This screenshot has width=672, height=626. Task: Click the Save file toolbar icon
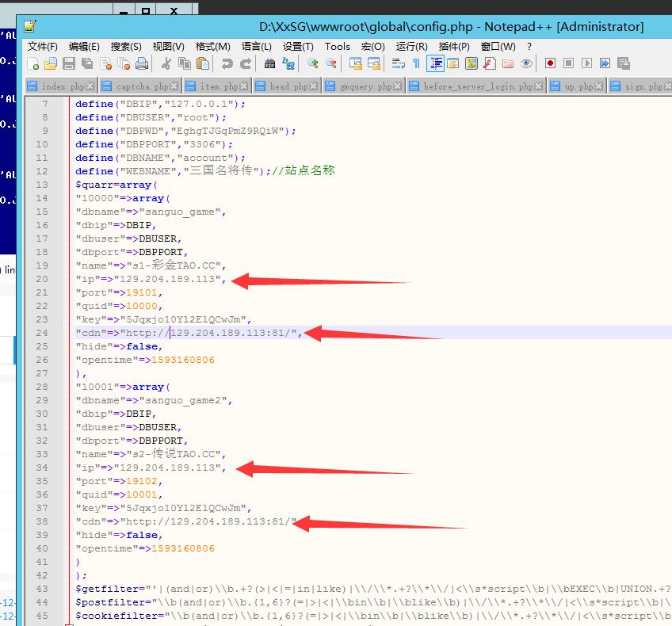(x=69, y=64)
